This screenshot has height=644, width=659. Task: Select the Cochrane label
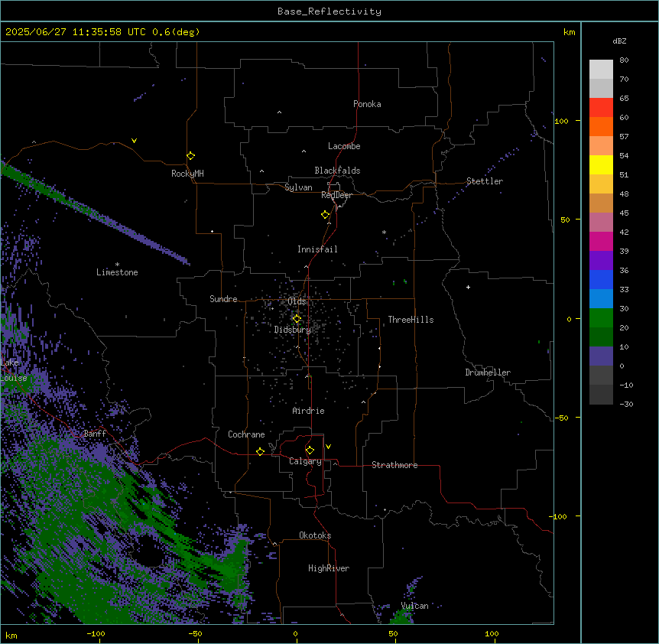click(246, 434)
